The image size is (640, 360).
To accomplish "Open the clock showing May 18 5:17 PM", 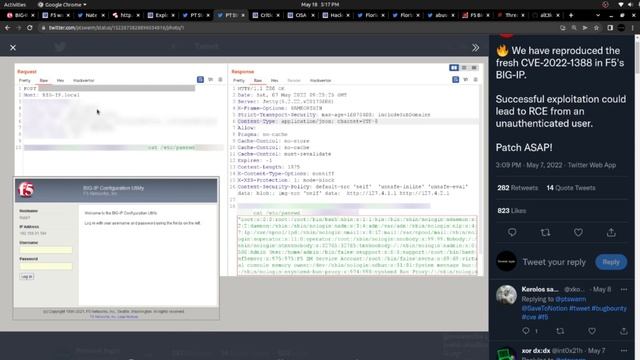I will pyautogui.click(x=320, y=4).
